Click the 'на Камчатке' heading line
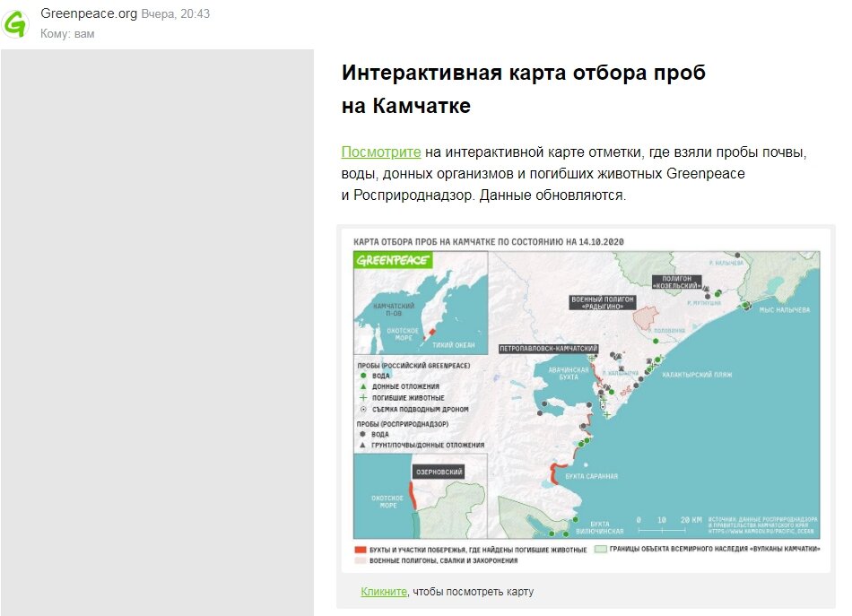This screenshot has width=852, height=616. [406, 106]
